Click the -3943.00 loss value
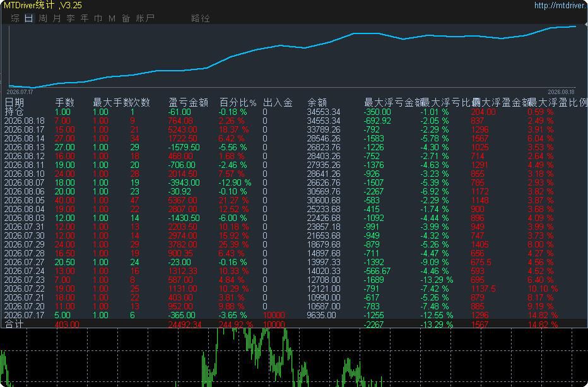The width and height of the screenshot is (588, 387). [x=184, y=182]
